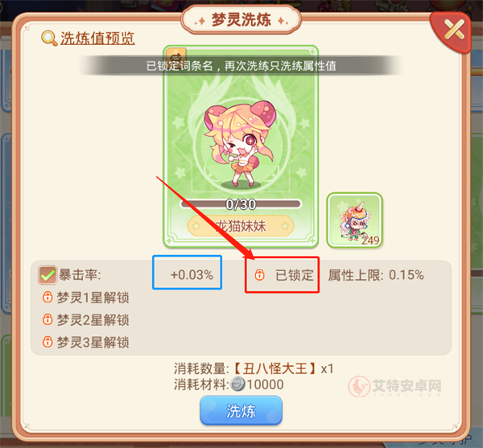
Task: Select the 249 material character thumbnail
Action: click(x=354, y=220)
